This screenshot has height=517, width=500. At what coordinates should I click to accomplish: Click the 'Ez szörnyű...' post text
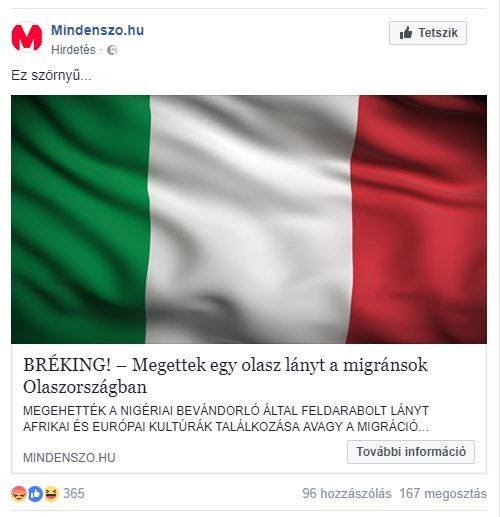(x=51, y=76)
